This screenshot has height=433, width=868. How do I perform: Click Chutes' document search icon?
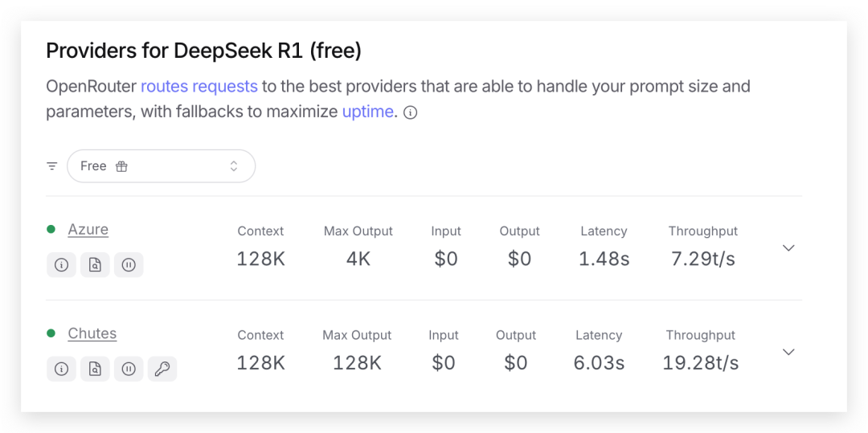point(95,369)
